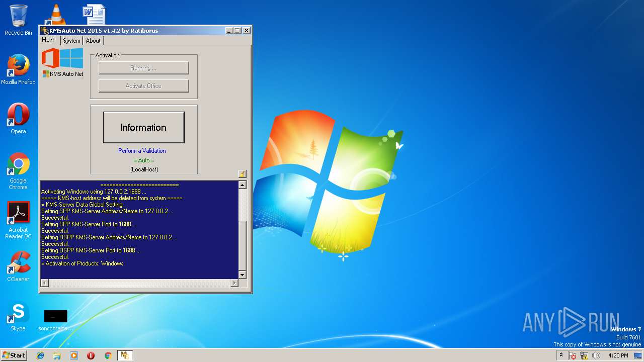Click the = Auto = mode label

[144, 160]
